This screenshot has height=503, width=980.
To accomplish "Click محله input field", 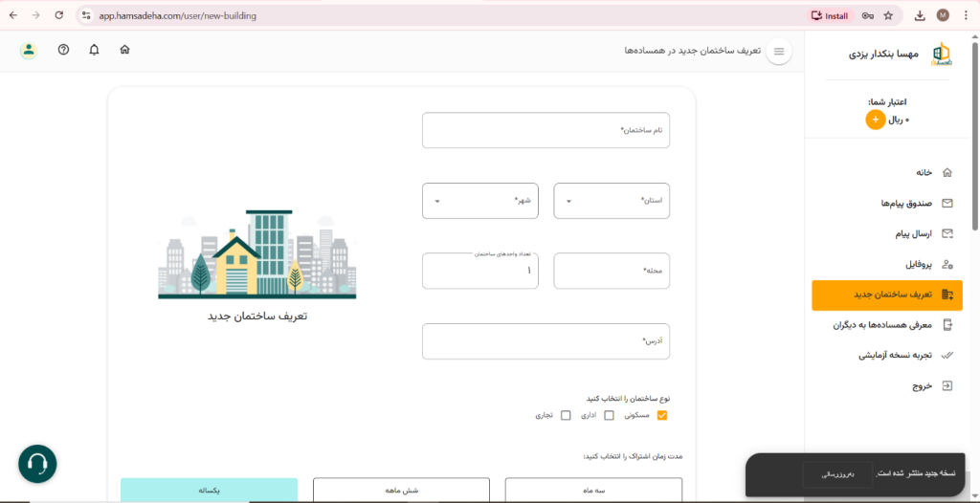I will [x=612, y=271].
